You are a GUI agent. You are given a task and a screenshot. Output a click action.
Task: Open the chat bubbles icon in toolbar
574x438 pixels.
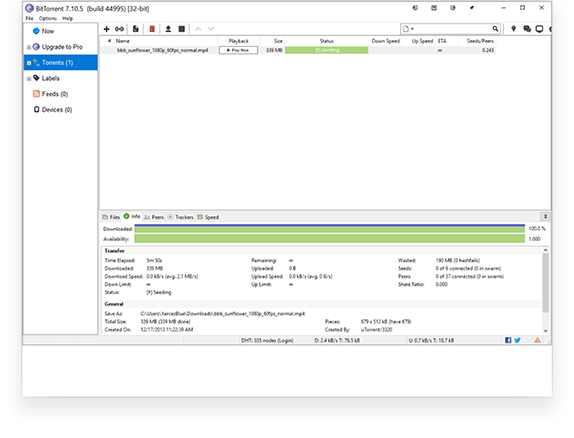point(527,29)
